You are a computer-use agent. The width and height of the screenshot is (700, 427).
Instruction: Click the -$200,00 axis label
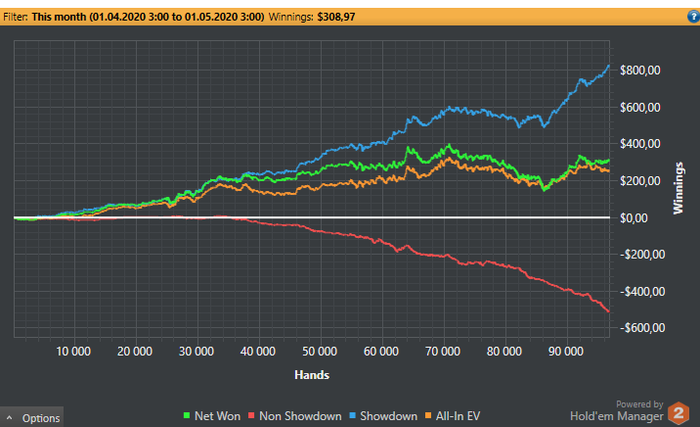pos(642,255)
